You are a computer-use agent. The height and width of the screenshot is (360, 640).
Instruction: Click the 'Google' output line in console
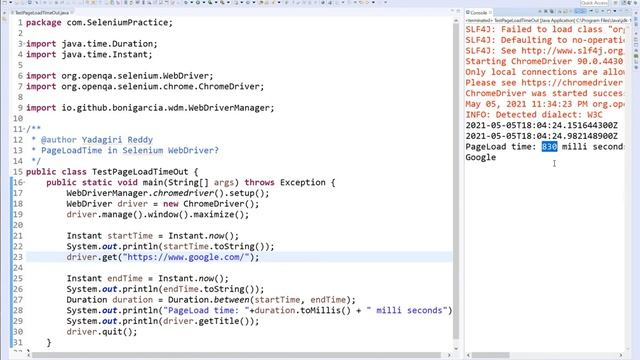[x=481, y=158]
